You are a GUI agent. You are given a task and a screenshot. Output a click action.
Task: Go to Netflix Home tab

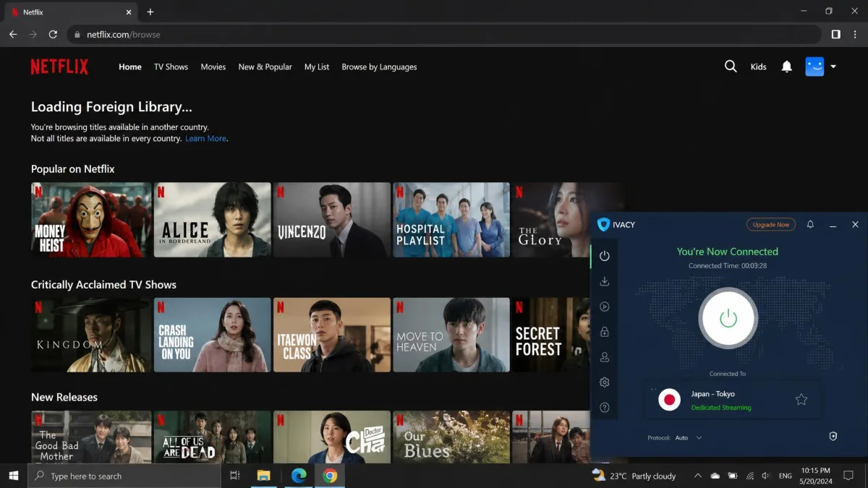tap(130, 67)
